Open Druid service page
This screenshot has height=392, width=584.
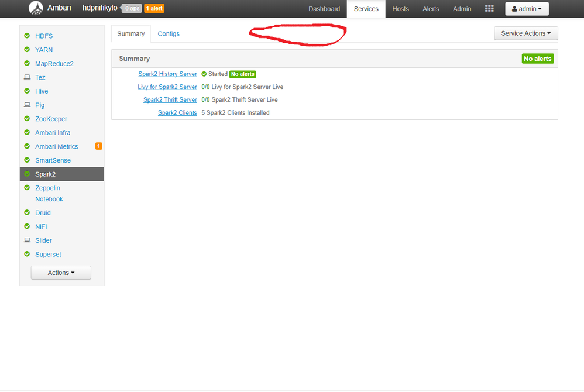43,212
